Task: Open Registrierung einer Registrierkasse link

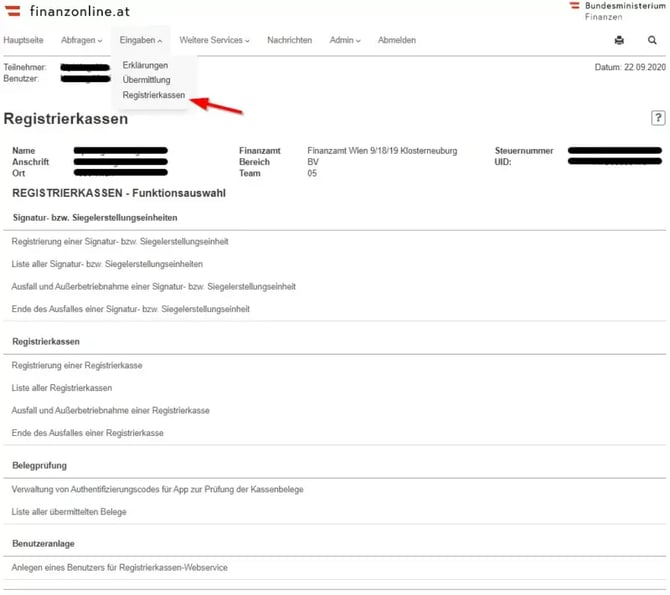Action: pyautogui.click(x=77, y=366)
